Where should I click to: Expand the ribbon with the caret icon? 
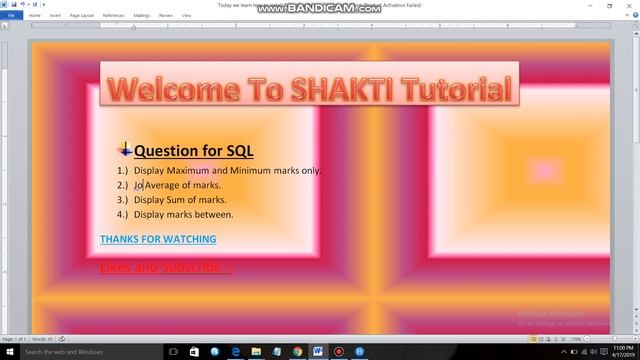pos(627,15)
